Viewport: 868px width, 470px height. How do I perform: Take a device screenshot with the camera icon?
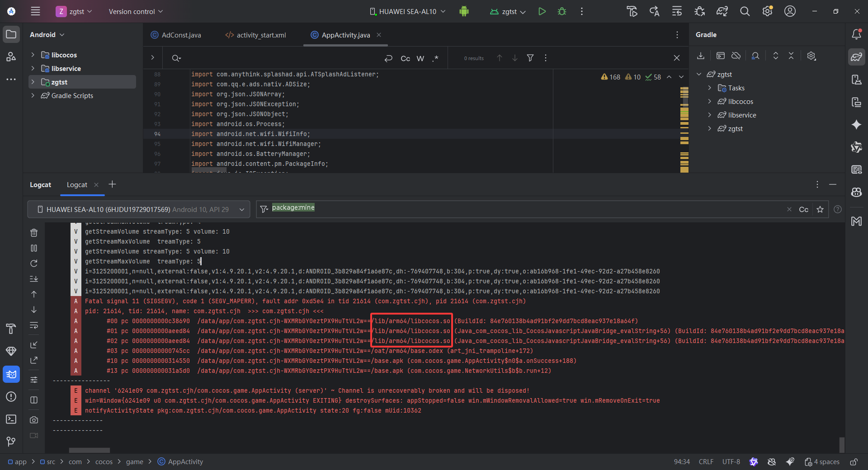(34, 420)
